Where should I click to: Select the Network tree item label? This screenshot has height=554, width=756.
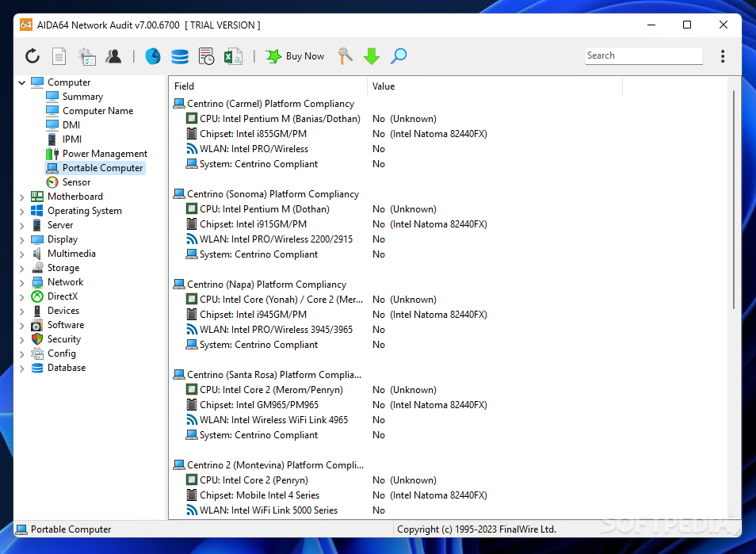[x=66, y=282]
